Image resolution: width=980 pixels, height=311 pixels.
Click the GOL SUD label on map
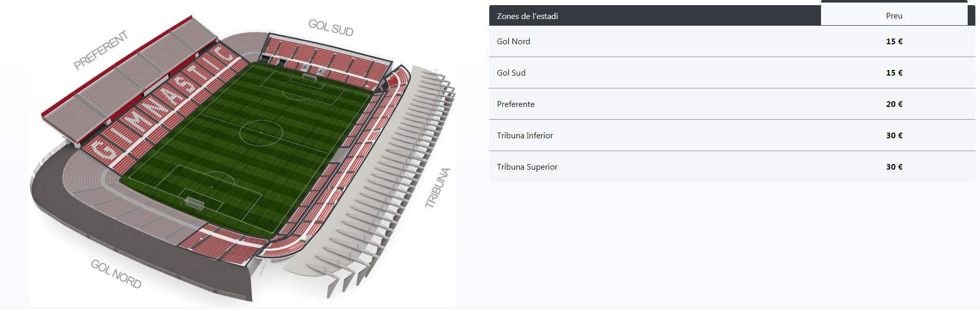tap(330, 28)
